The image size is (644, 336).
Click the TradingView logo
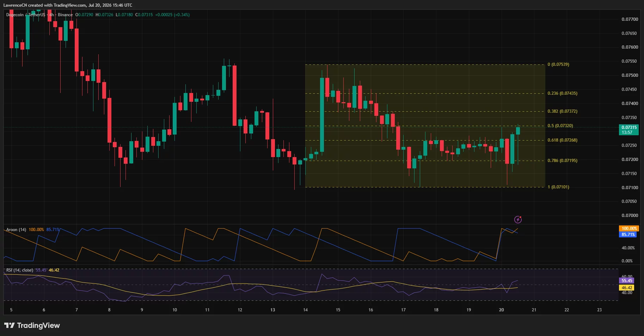point(32,325)
